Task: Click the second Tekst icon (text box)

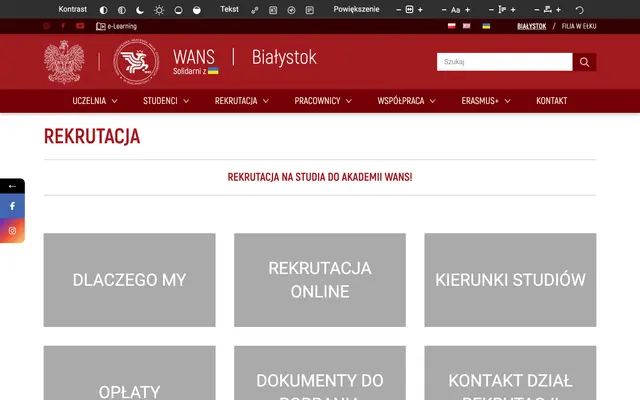Action: (273, 10)
